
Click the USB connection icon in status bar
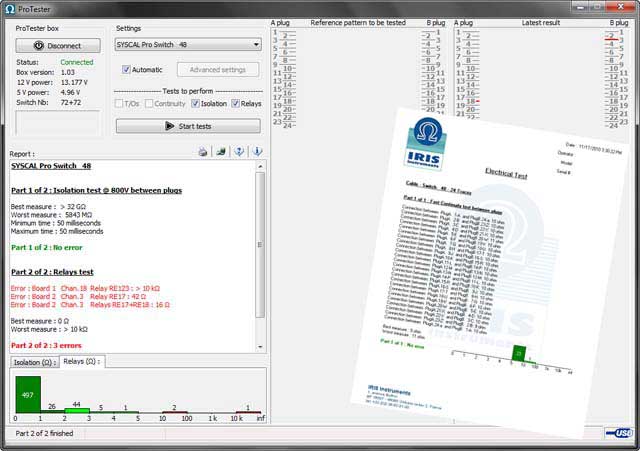(619, 433)
